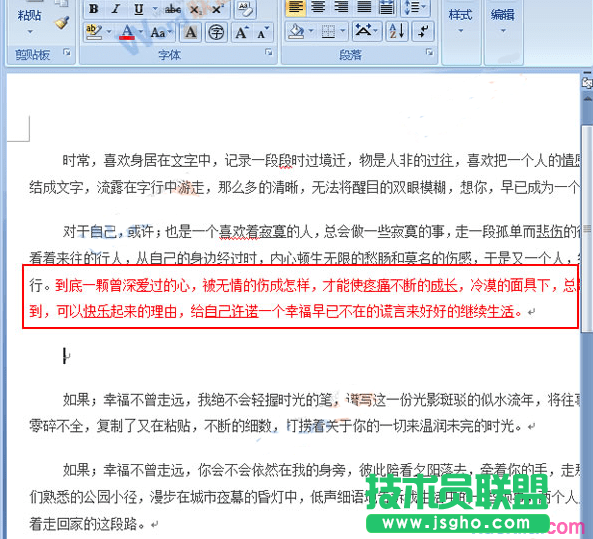Viewport: 593px width, 539px height.
Task: Click in the paragraph starting '时常，喜欢身居在文字中'
Action: click(321, 161)
